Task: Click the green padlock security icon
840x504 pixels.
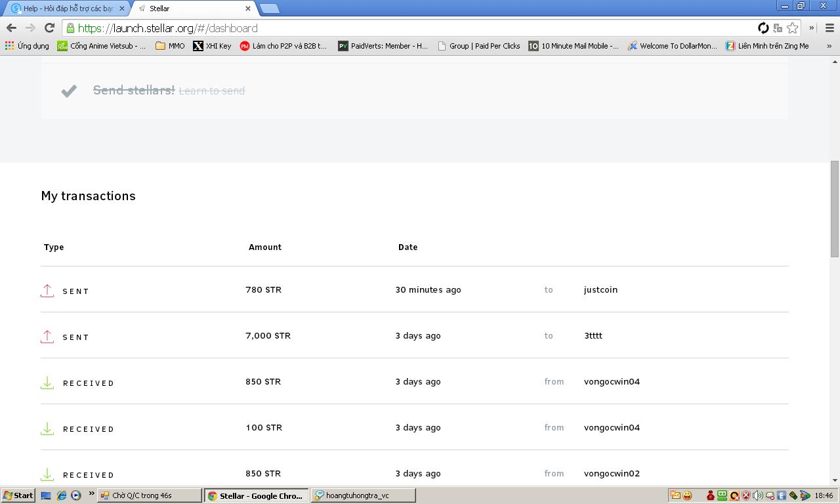Action: (x=70, y=28)
